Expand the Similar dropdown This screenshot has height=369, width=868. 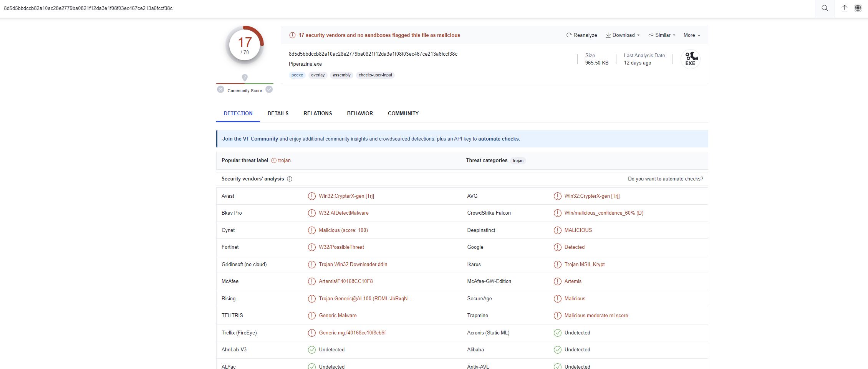[662, 35]
